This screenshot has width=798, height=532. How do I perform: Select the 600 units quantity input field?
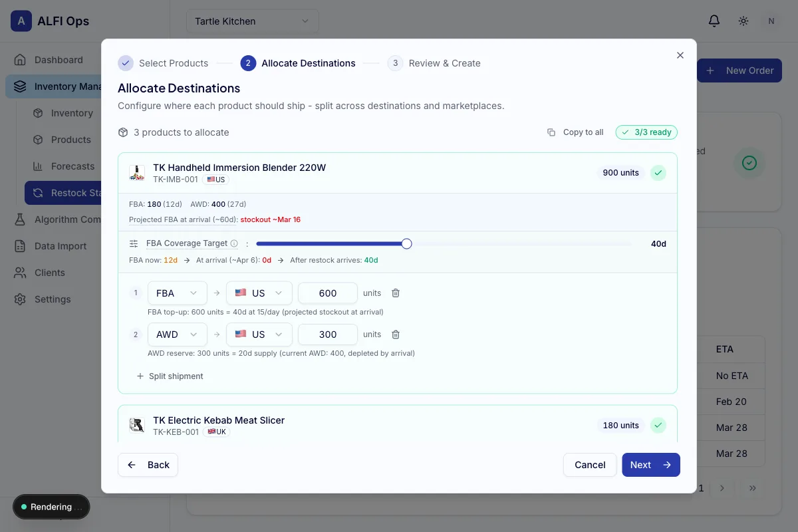pos(327,293)
